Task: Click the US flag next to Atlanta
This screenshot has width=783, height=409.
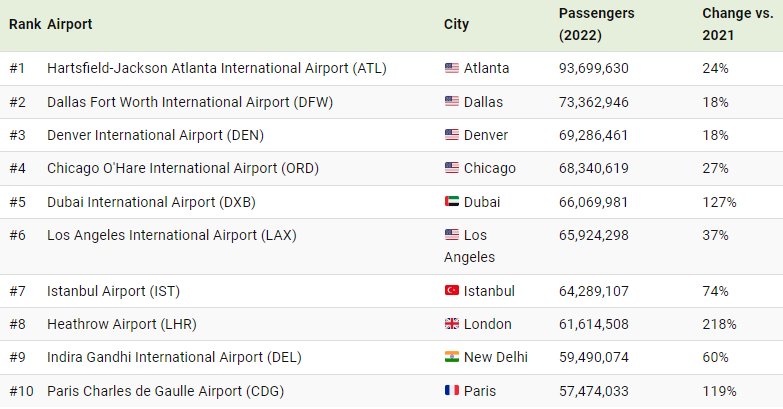Action: point(451,68)
